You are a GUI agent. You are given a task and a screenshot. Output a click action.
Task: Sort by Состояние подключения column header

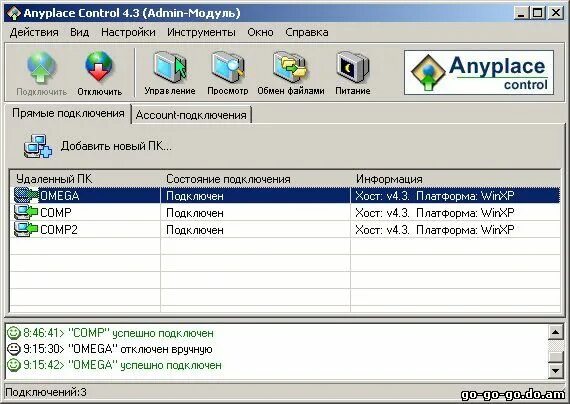click(256, 179)
